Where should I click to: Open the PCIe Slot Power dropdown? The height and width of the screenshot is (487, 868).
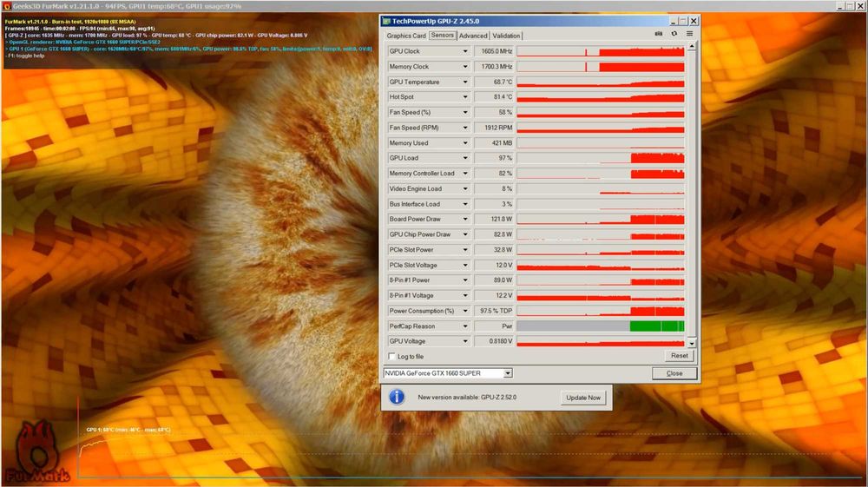coord(465,250)
